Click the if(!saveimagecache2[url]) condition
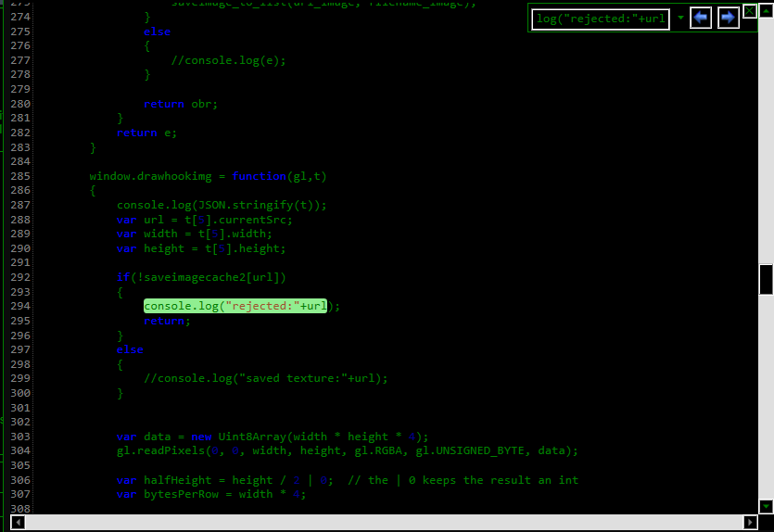 click(201, 277)
